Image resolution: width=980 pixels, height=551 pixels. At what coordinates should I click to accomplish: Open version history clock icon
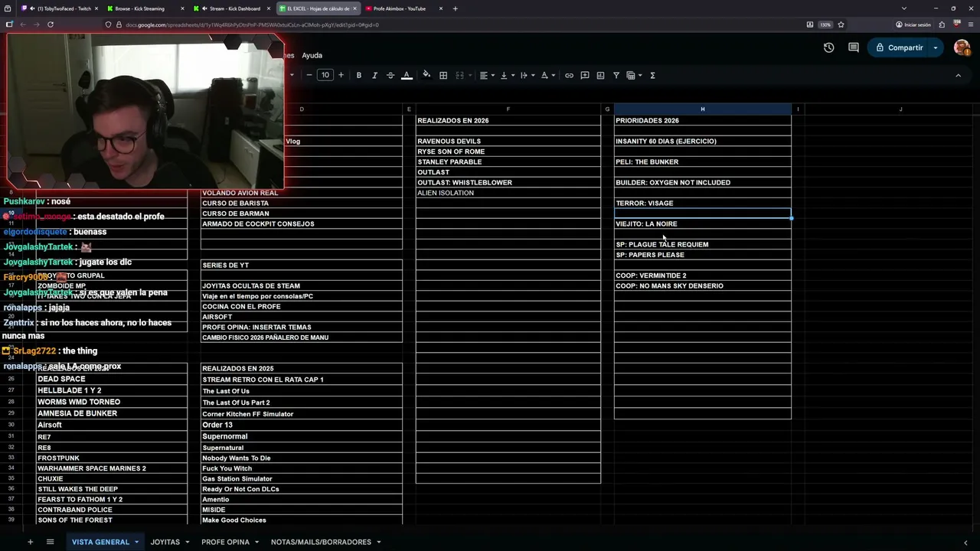tap(828, 47)
